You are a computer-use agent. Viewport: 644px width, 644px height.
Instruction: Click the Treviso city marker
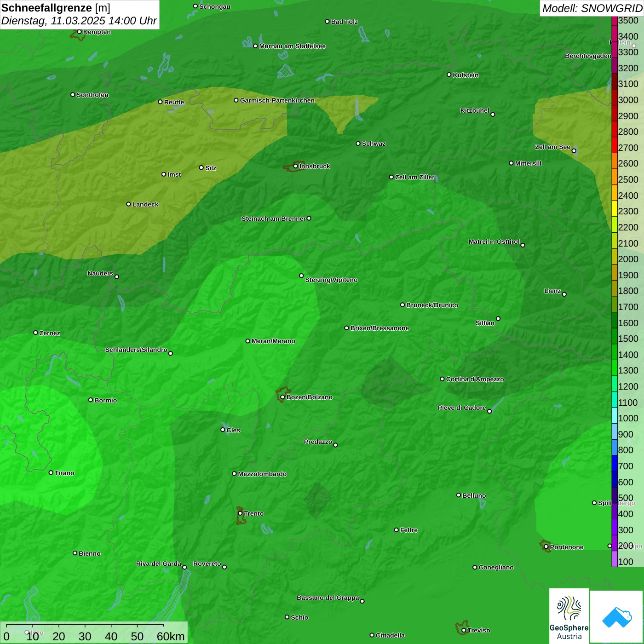tap(464, 630)
